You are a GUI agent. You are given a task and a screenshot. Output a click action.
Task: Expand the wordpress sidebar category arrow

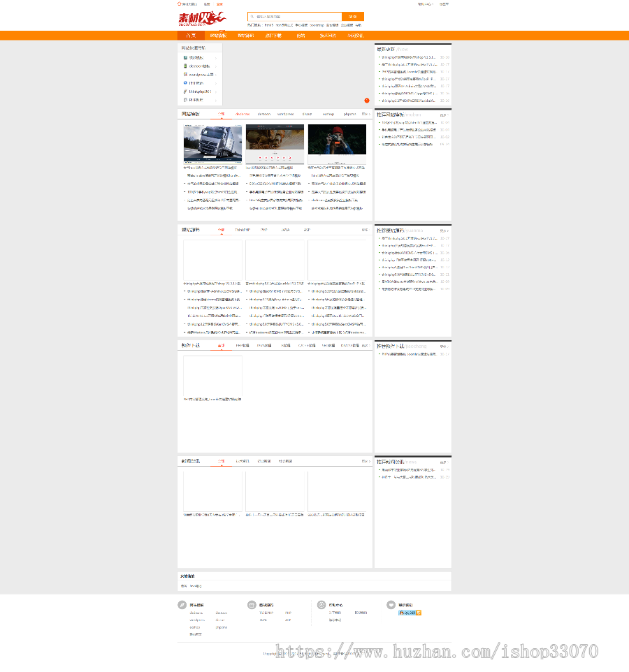coord(216,75)
